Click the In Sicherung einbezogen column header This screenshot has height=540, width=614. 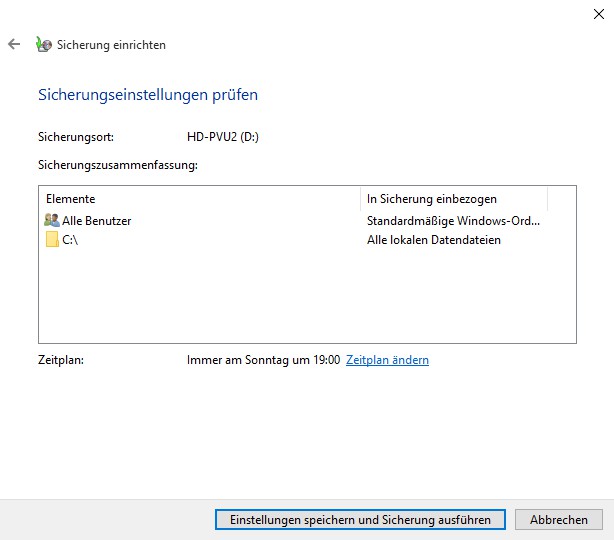tap(453, 199)
